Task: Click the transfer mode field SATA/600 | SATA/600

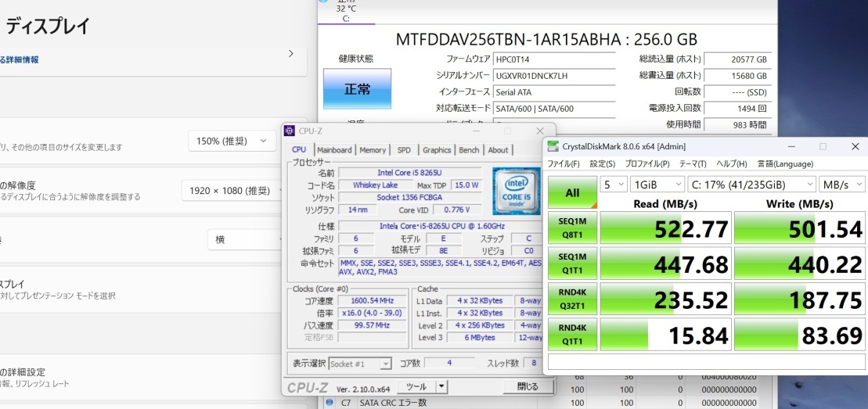Action: pyautogui.click(x=554, y=109)
